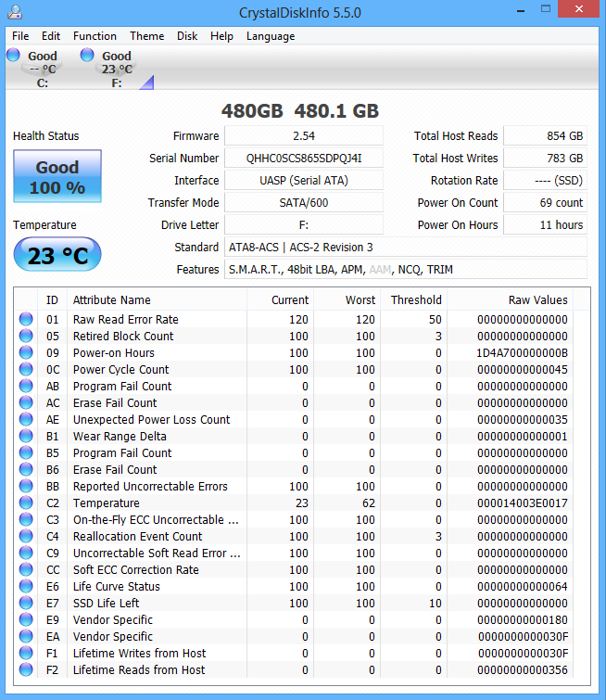Select the Reallocation Event Count row
The height and width of the screenshot is (700, 606).
click(137, 537)
